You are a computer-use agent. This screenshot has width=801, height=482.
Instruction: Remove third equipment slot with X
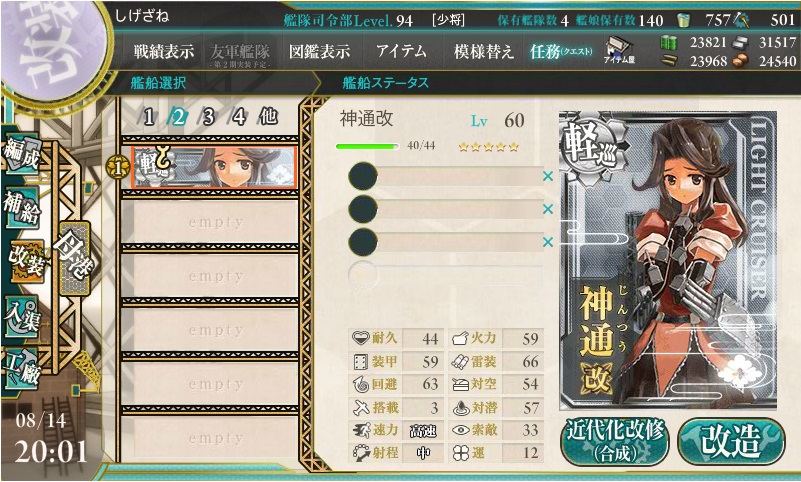pos(548,242)
